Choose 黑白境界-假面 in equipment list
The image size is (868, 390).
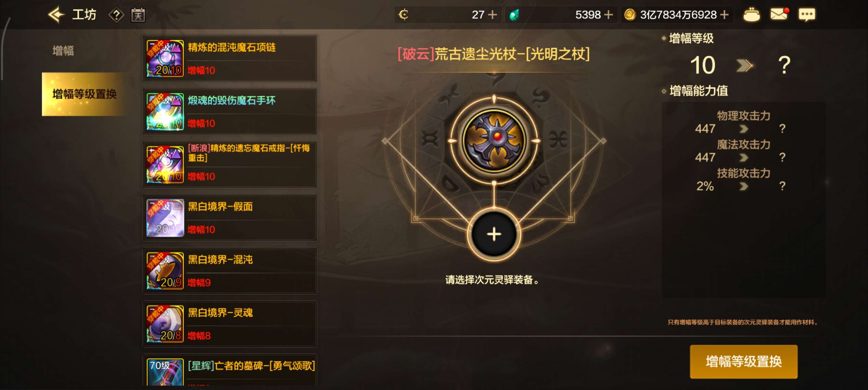[230, 217]
